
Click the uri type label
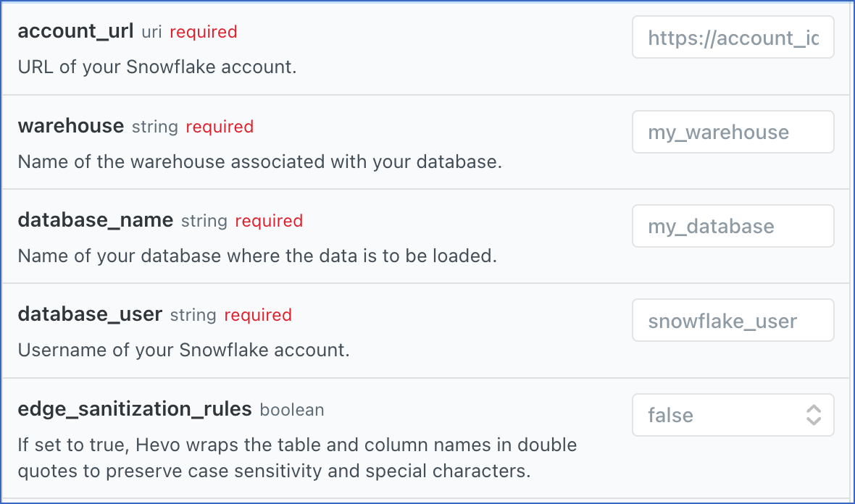[x=151, y=32]
